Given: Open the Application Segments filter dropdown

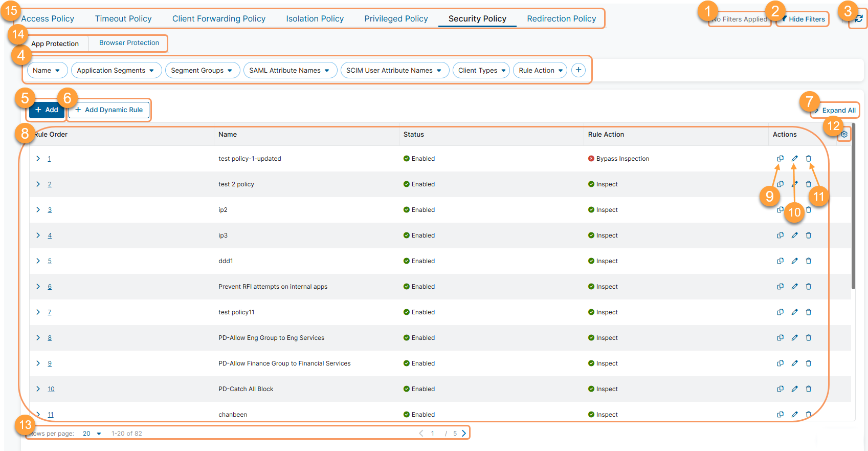Looking at the screenshot, I should (116, 71).
